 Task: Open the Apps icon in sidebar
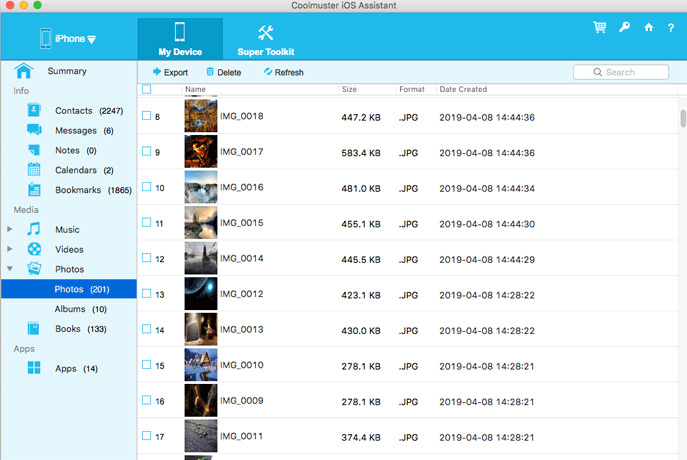click(x=34, y=368)
